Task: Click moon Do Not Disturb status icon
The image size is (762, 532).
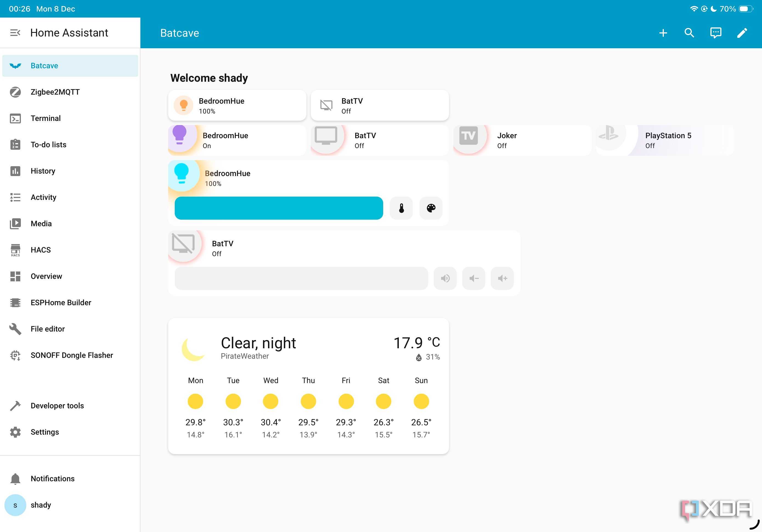Action: point(713,9)
